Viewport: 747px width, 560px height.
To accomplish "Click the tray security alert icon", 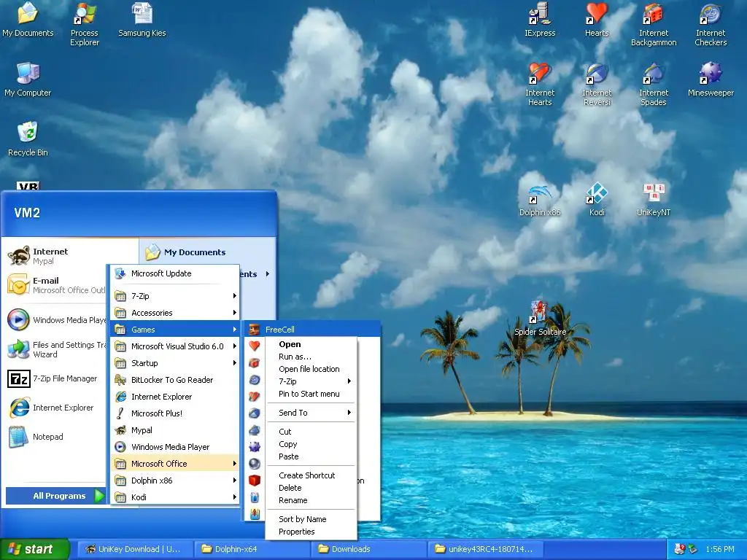I will pyautogui.click(x=680, y=549).
